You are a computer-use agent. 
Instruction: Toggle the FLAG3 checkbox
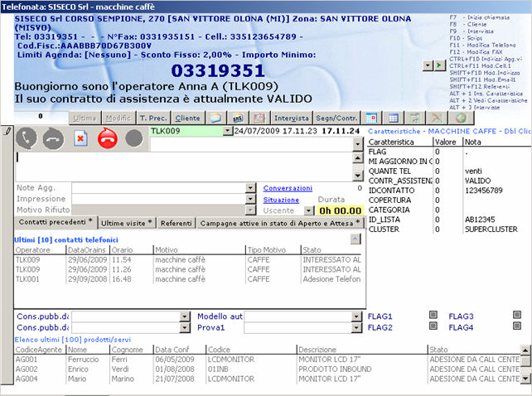(515, 316)
